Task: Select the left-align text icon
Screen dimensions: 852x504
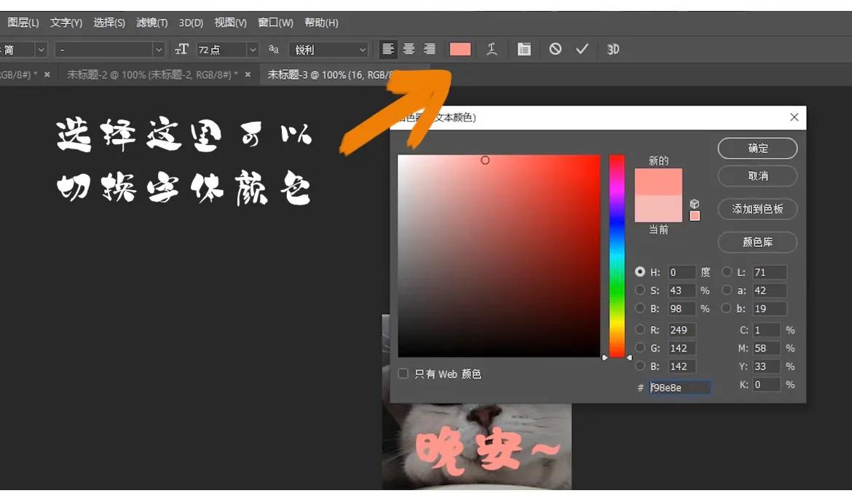Action: click(387, 50)
